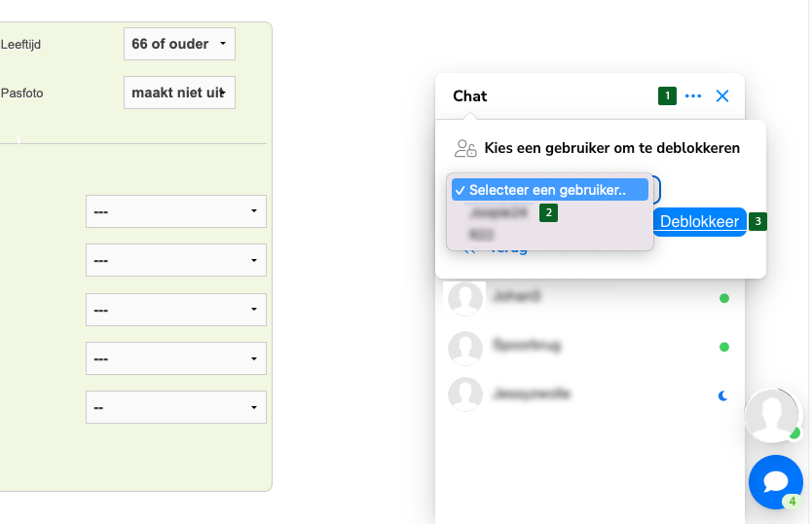
Task: Click the unblock user icon beside heading
Action: (x=465, y=148)
